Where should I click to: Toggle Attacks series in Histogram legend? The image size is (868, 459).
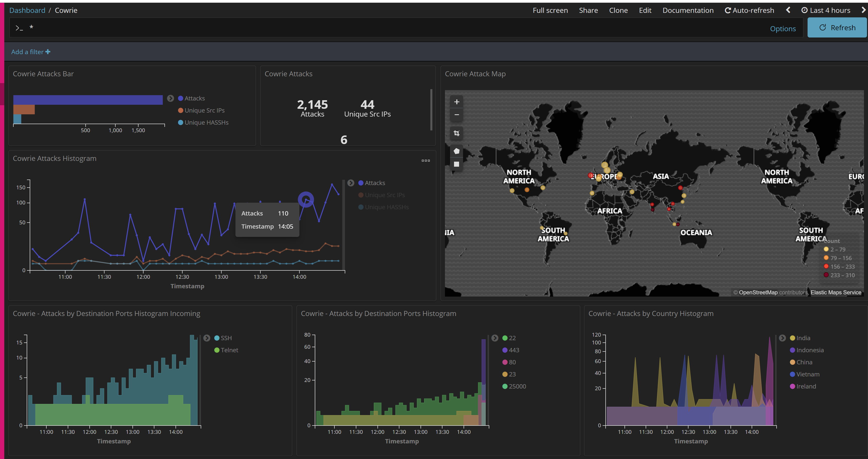(372, 183)
